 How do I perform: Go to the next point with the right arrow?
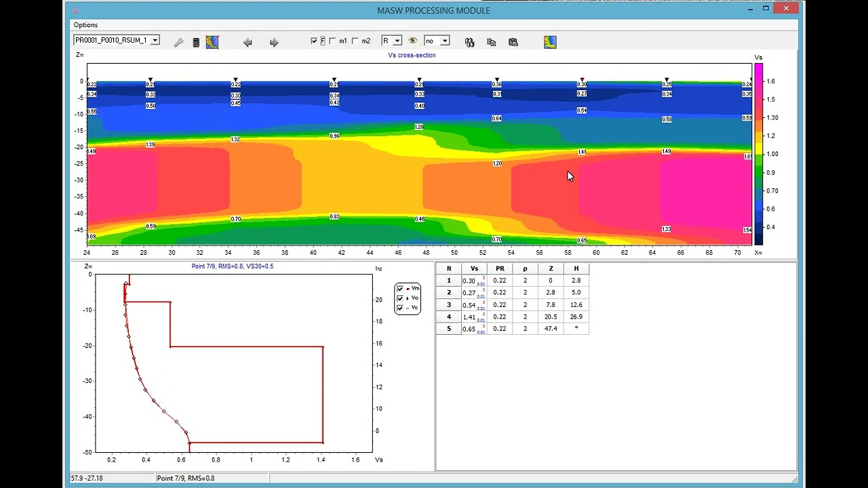[x=274, y=42]
